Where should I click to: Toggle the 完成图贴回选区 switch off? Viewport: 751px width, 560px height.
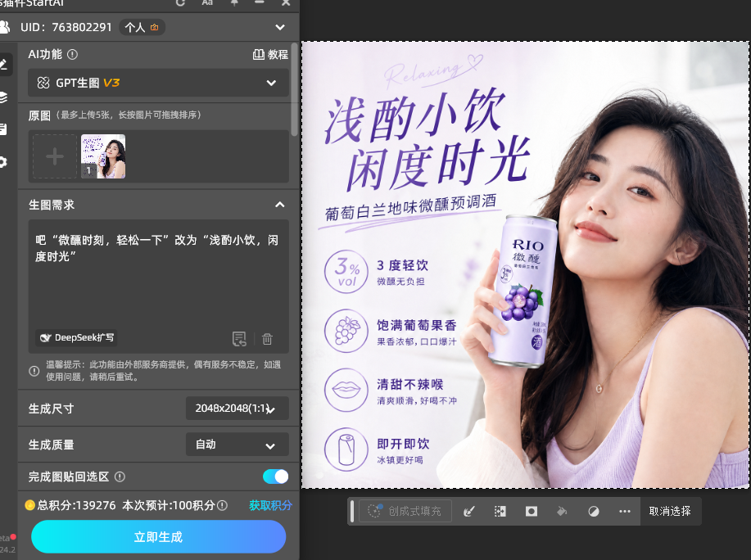(x=275, y=476)
